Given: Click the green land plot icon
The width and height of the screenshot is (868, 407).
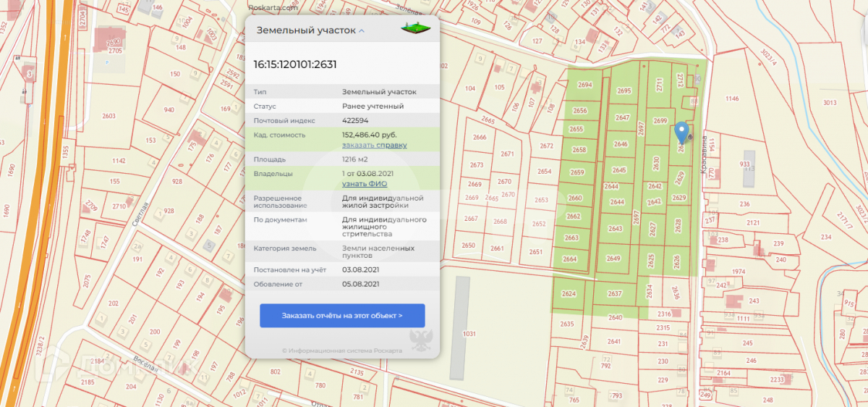Looking at the screenshot, I should 415,29.
